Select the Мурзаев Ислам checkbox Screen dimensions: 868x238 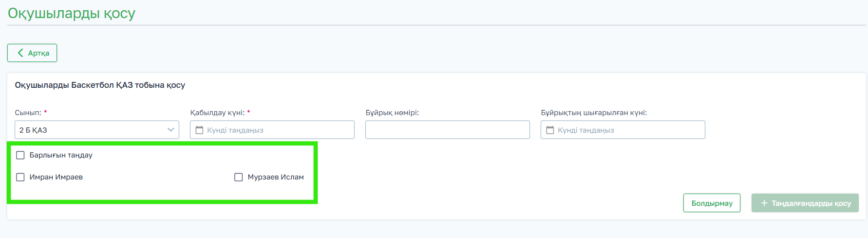coord(239,177)
